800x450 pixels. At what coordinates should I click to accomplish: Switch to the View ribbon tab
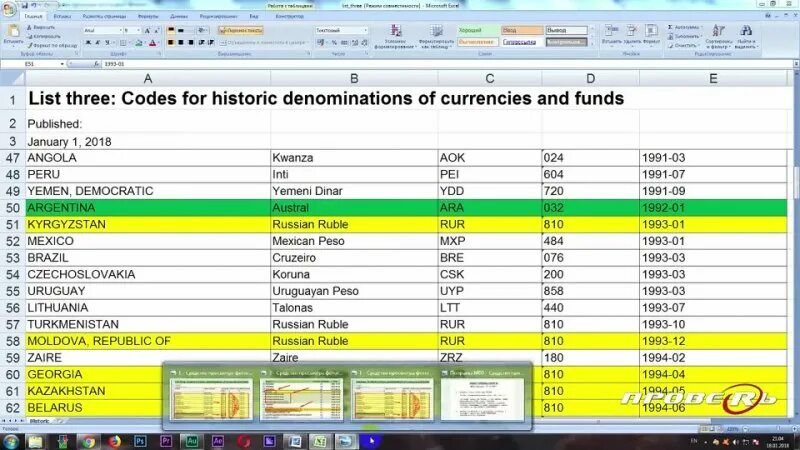(x=254, y=16)
